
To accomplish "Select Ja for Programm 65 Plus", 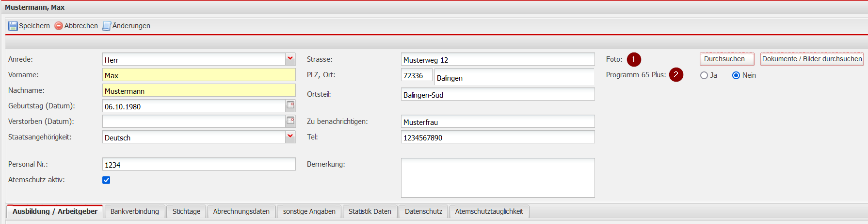I will click(704, 75).
